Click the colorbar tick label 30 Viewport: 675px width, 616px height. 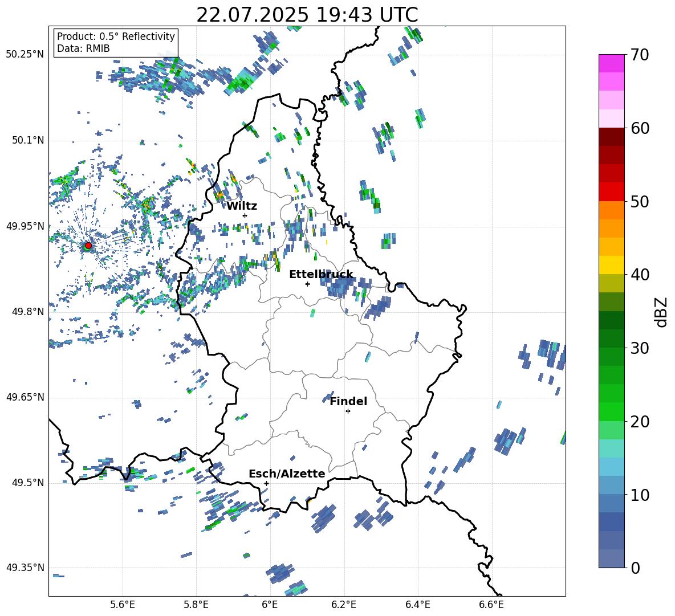pos(639,348)
